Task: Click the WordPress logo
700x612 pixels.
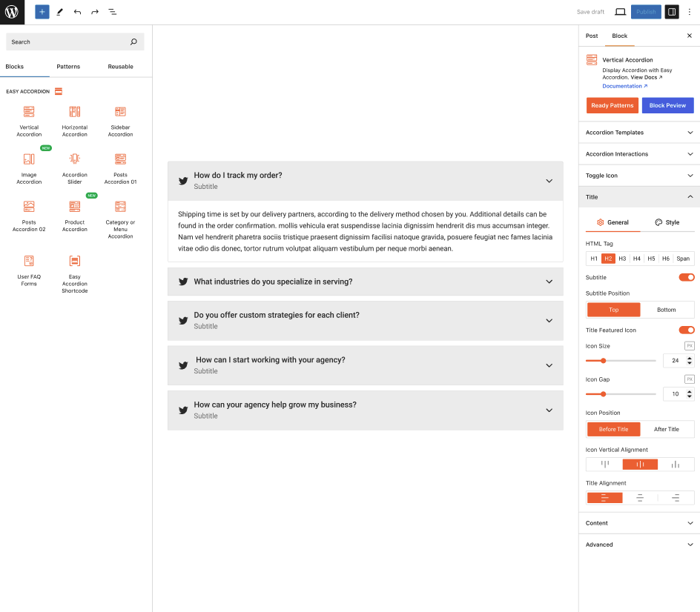Action: 12,12
